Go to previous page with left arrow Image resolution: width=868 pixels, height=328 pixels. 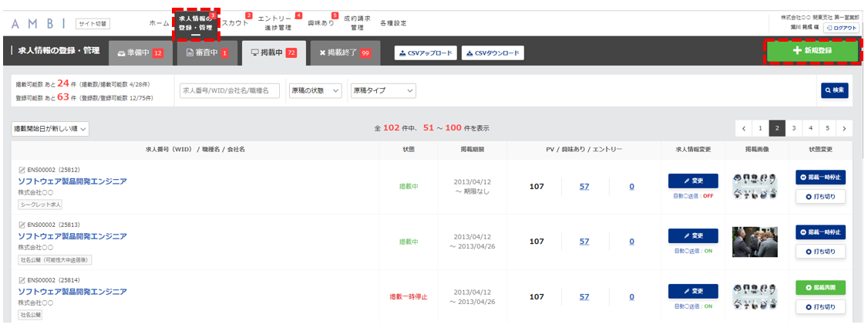tap(743, 128)
